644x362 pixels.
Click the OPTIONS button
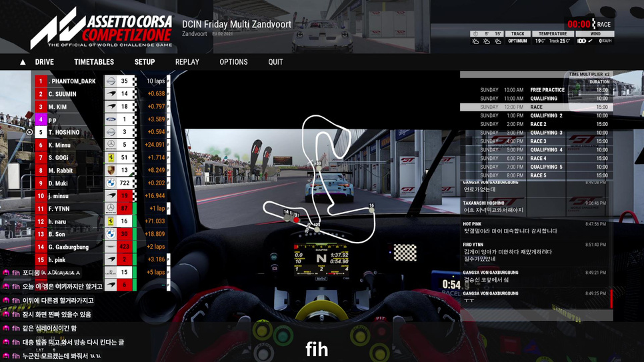point(233,62)
